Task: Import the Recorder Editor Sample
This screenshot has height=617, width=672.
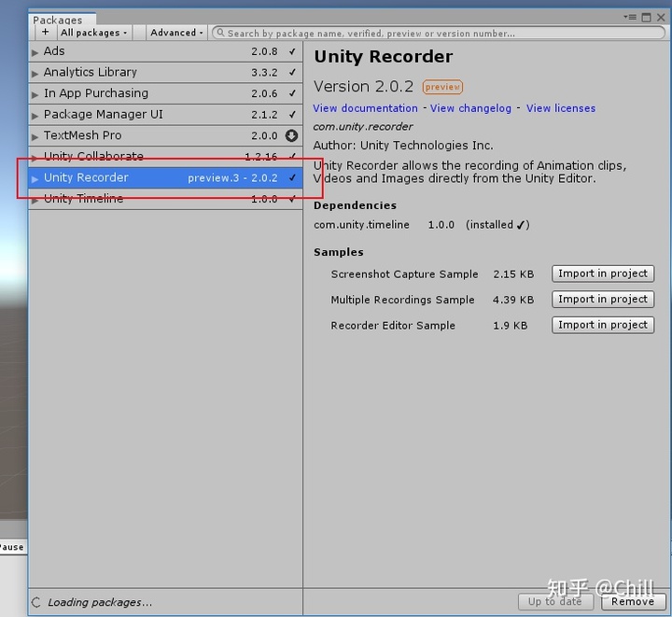Action: click(x=603, y=325)
